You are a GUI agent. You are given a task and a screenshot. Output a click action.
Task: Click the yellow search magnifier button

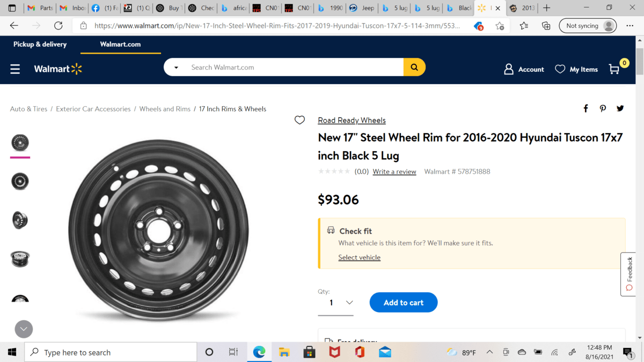[414, 67]
